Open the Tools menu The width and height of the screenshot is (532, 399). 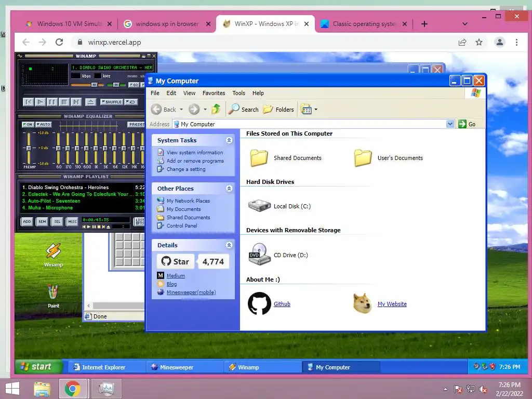(238, 93)
